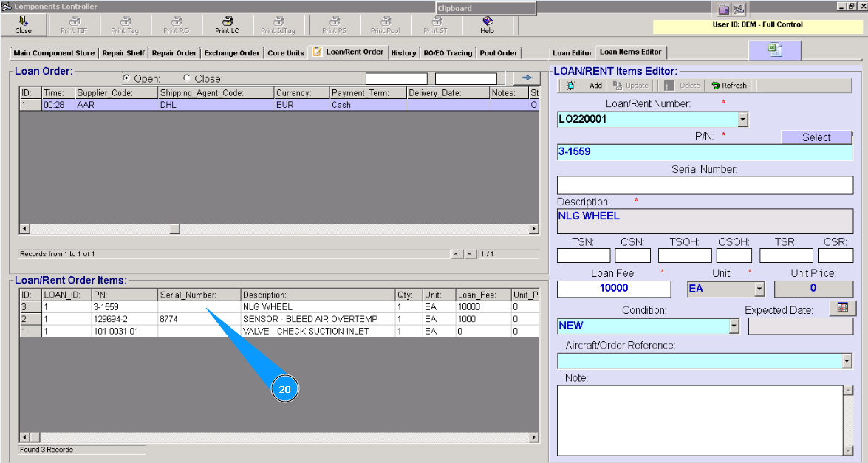The width and height of the screenshot is (868, 463).
Task: Switch to the Repair Order tab
Action: click(x=174, y=53)
